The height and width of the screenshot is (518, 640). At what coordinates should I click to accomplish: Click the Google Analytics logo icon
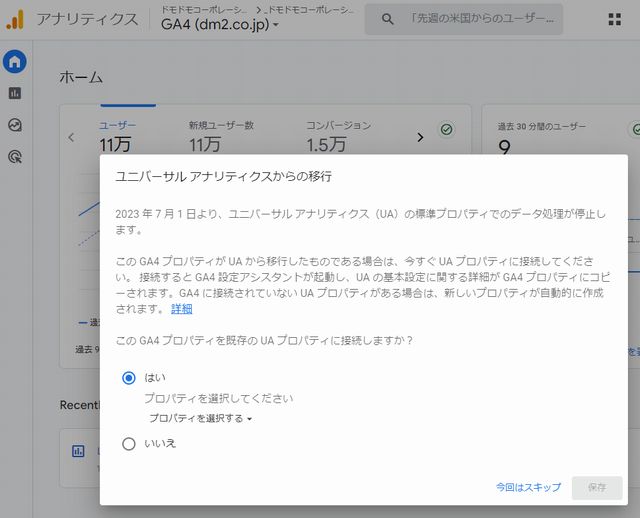pos(15,19)
